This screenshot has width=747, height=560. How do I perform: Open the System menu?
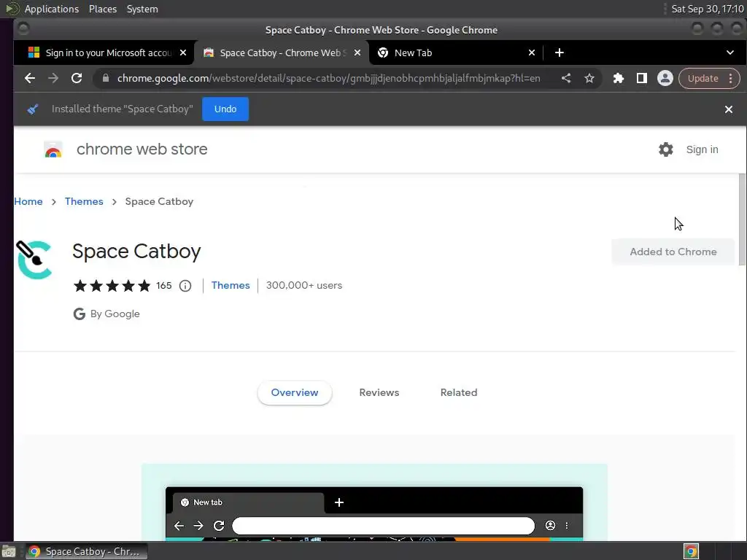click(x=142, y=9)
